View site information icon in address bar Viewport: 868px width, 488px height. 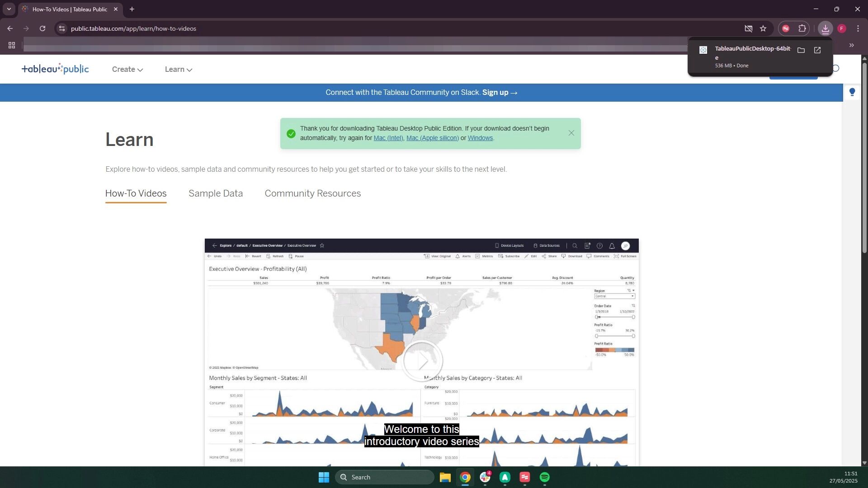click(x=62, y=28)
